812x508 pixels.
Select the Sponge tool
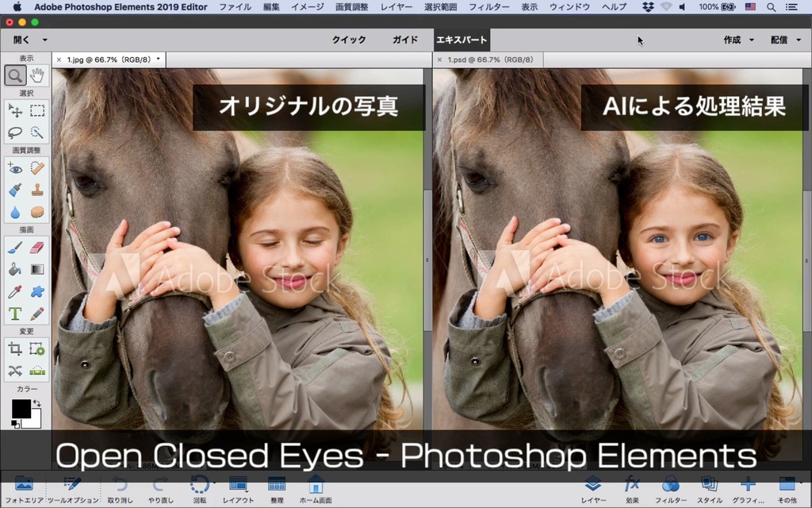pyautogui.click(x=36, y=213)
